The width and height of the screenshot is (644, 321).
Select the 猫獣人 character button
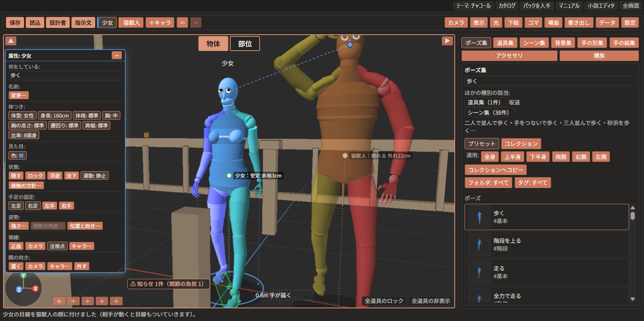[x=131, y=22]
